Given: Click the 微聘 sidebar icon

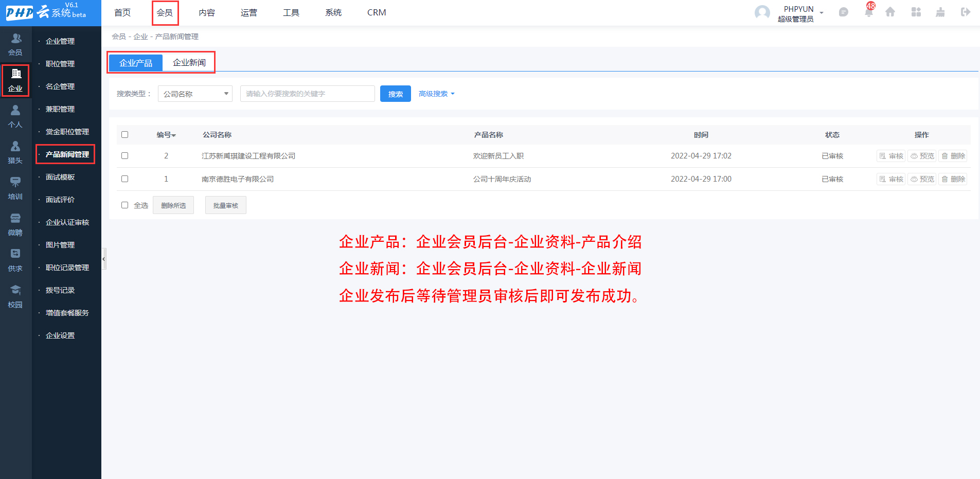Looking at the screenshot, I should [15, 224].
